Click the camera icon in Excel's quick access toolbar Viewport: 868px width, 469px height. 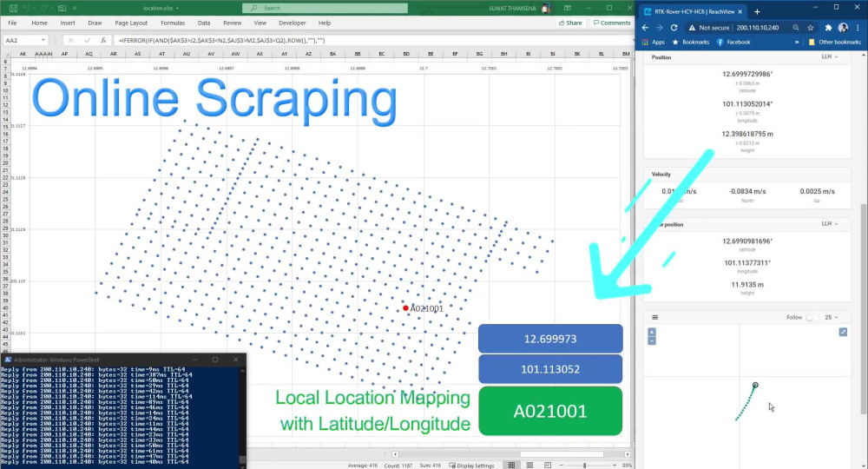click(x=62, y=9)
